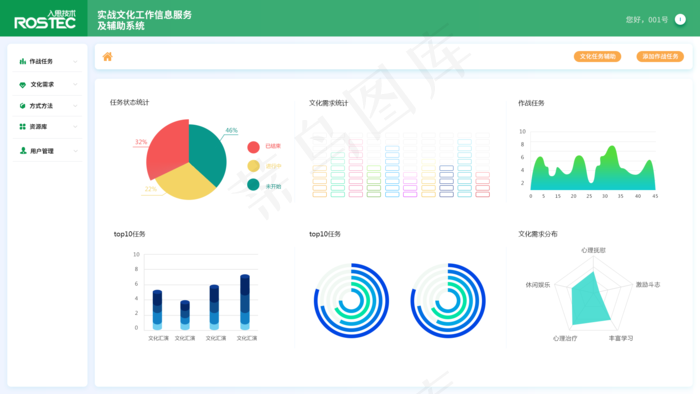Click the 添加作战任务 orange button
700x394 pixels.
pos(660,56)
